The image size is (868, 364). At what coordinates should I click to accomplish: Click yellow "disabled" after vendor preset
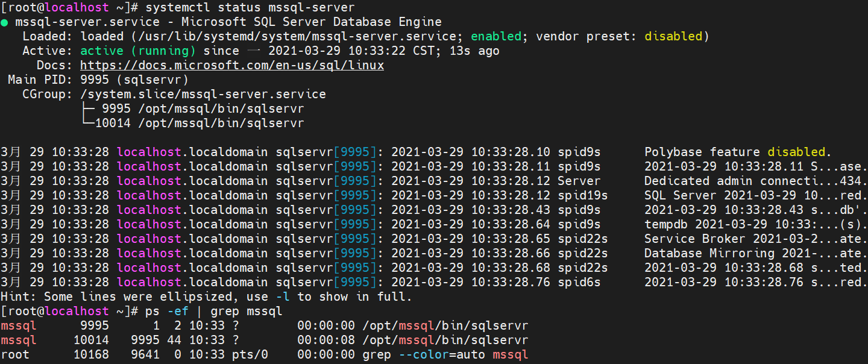(673, 36)
